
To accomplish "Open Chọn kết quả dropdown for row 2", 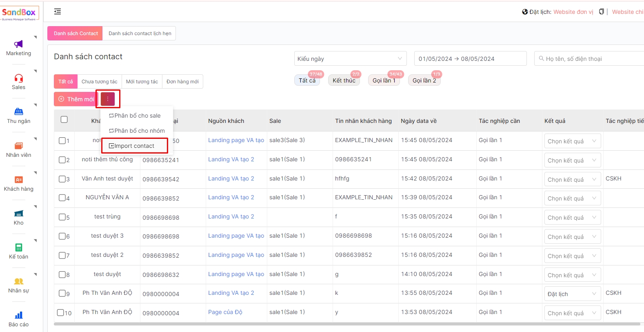I will coord(572,160).
